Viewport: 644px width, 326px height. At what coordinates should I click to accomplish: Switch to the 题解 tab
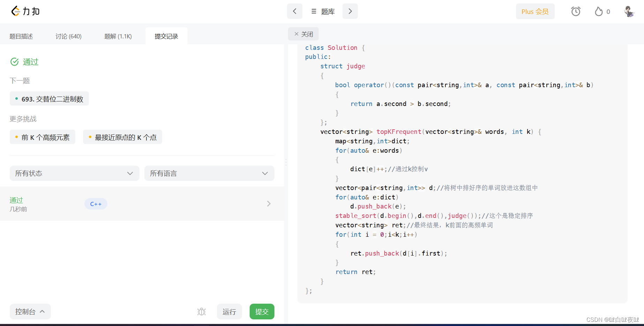(x=118, y=36)
